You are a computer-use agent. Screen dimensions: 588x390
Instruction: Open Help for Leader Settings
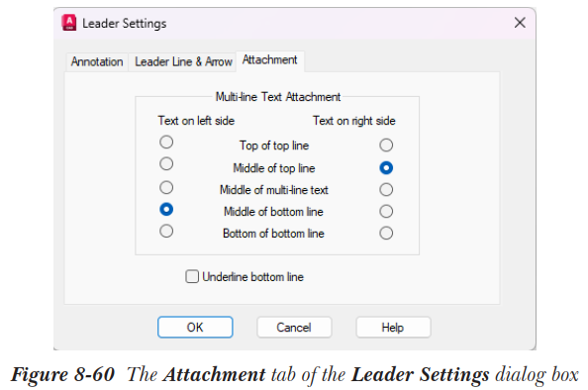coord(393,327)
